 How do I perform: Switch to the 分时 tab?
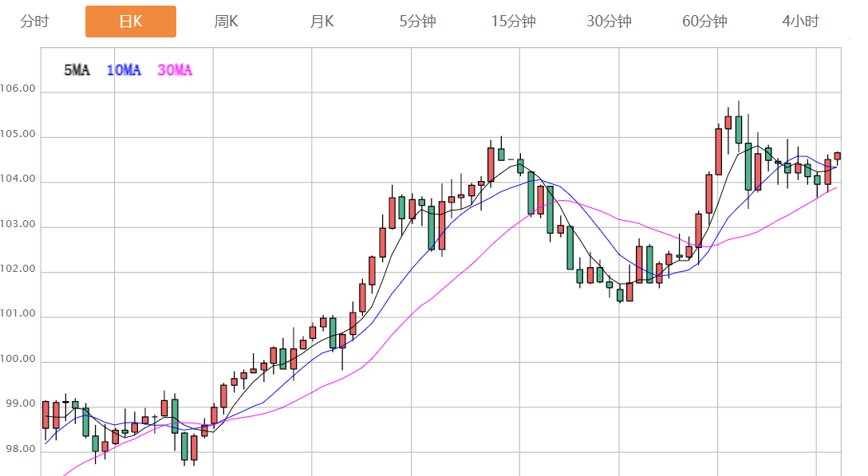[x=34, y=22]
